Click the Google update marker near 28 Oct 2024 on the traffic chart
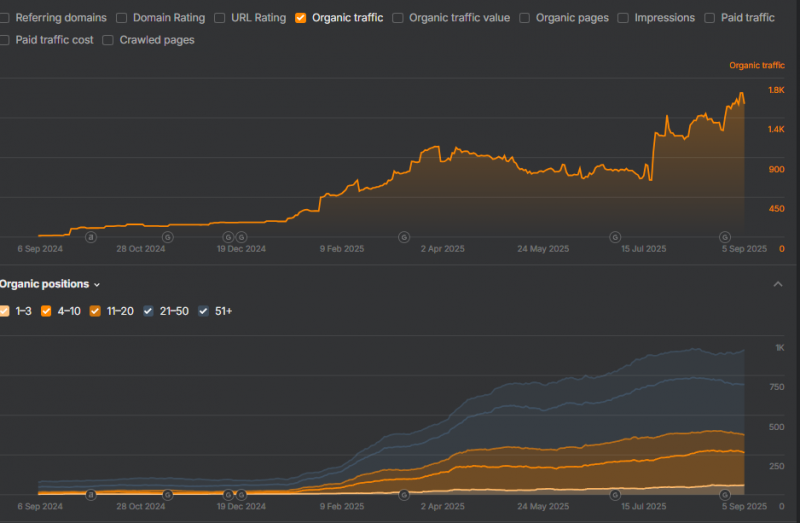Image resolution: width=800 pixels, height=523 pixels. point(167,237)
